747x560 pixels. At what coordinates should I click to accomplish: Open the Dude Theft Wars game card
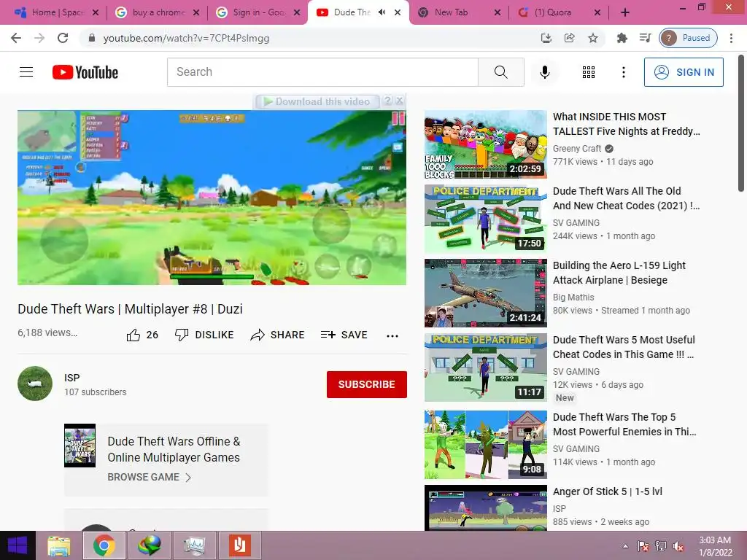(166, 459)
